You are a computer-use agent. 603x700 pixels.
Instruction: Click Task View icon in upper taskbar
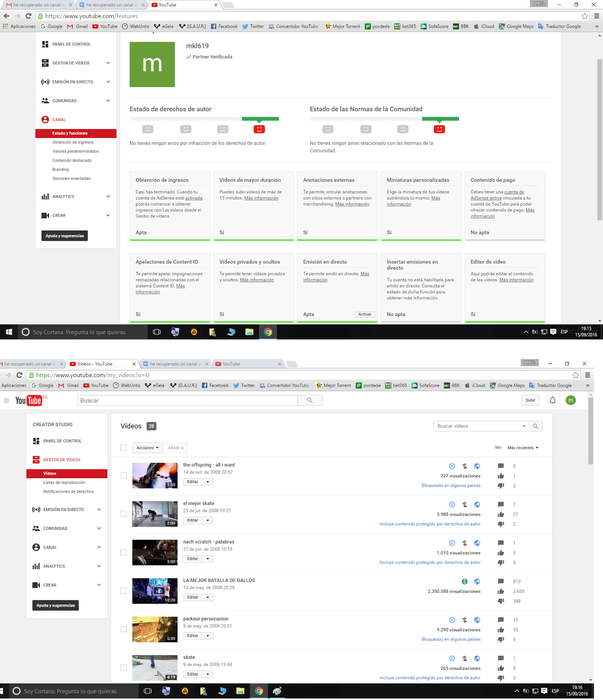pos(157,332)
